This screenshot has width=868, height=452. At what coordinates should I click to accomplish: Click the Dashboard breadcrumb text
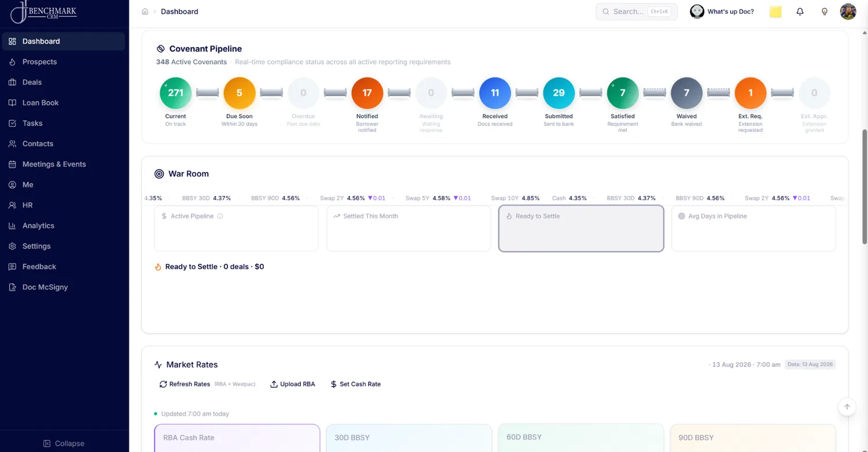tap(179, 12)
